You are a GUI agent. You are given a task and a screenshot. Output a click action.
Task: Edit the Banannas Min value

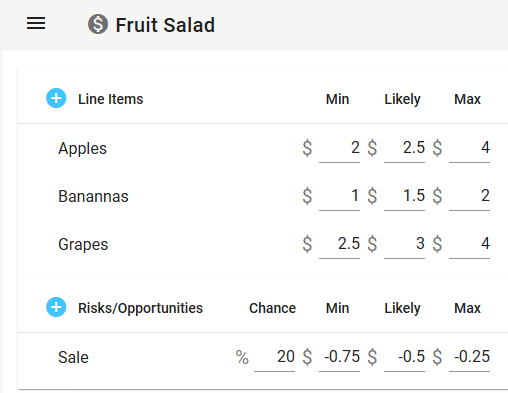tap(339, 196)
